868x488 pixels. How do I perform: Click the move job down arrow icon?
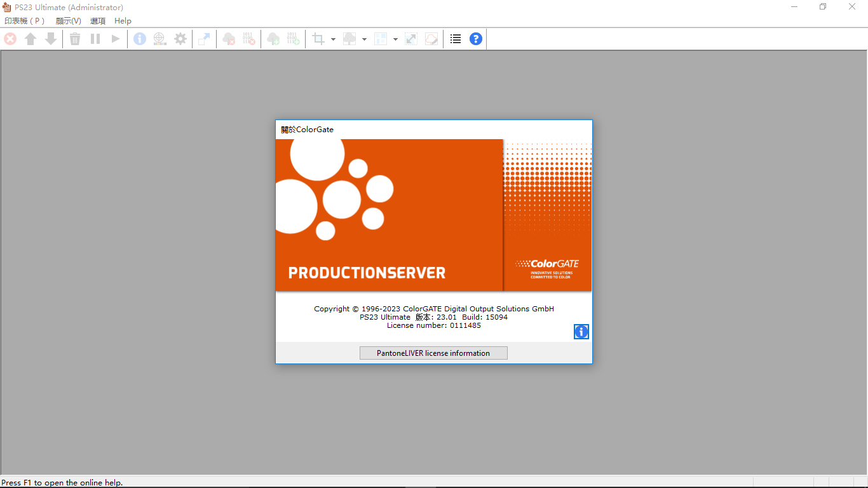pos(51,39)
